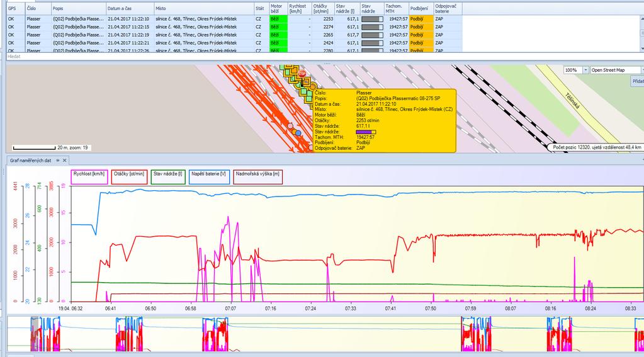The height and width of the screenshot is (357, 644).
Task: Select the row dated 21.04.2017 11:22:19
Action: click(x=234, y=35)
